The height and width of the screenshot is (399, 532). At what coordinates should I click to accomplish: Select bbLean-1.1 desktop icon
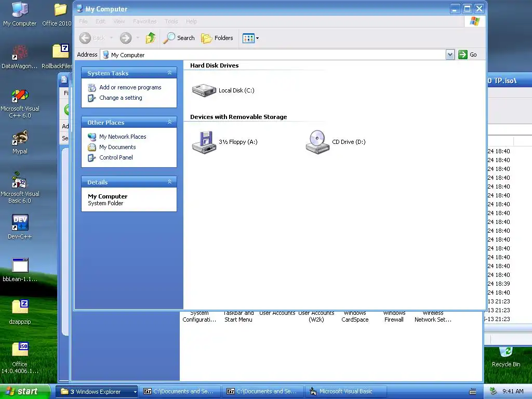tap(20, 270)
